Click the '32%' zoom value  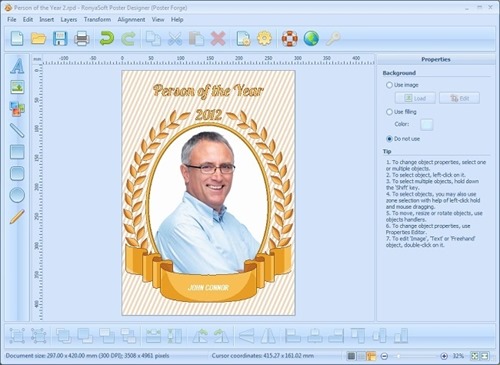pos(458,356)
